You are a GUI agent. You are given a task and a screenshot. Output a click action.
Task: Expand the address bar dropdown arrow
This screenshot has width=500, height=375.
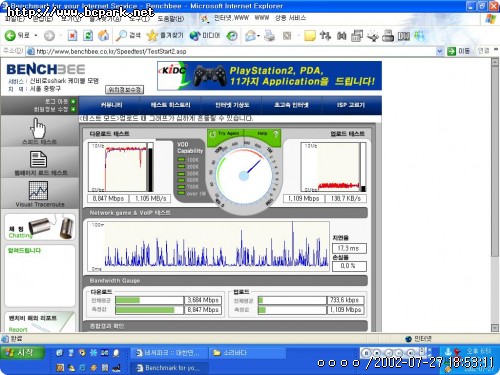(440, 51)
